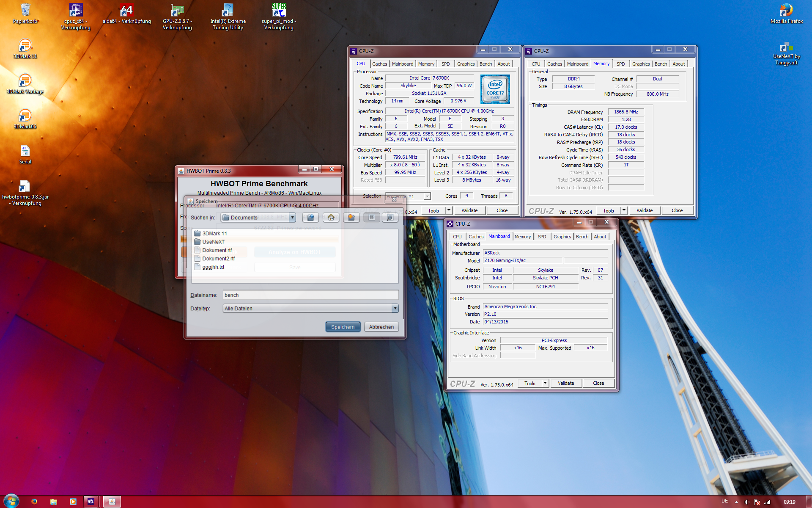Click Validate in the Mainboard CPU-Z window
This screenshot has height=508, width=812.
[565, 383]
